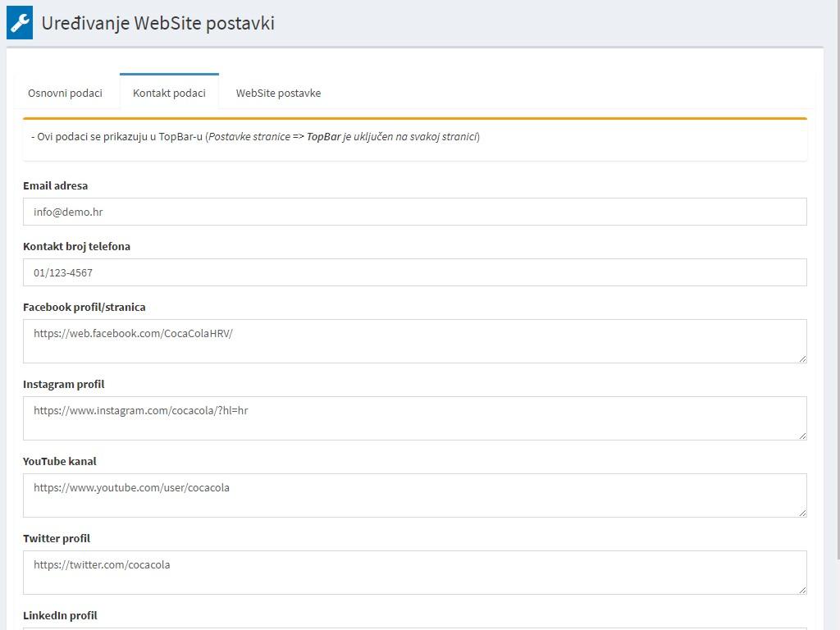Focus the Email adresa input field
Image resolution: width=840 pixels, height=630 pixels.
click(414, 212)
